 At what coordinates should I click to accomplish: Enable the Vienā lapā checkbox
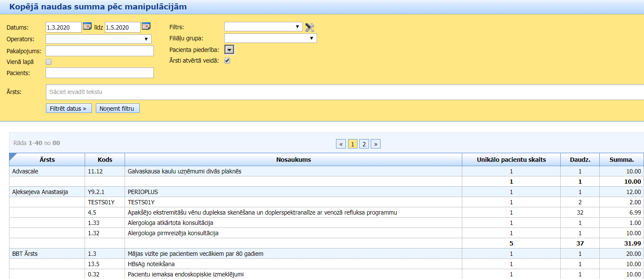tap(49, 62)
